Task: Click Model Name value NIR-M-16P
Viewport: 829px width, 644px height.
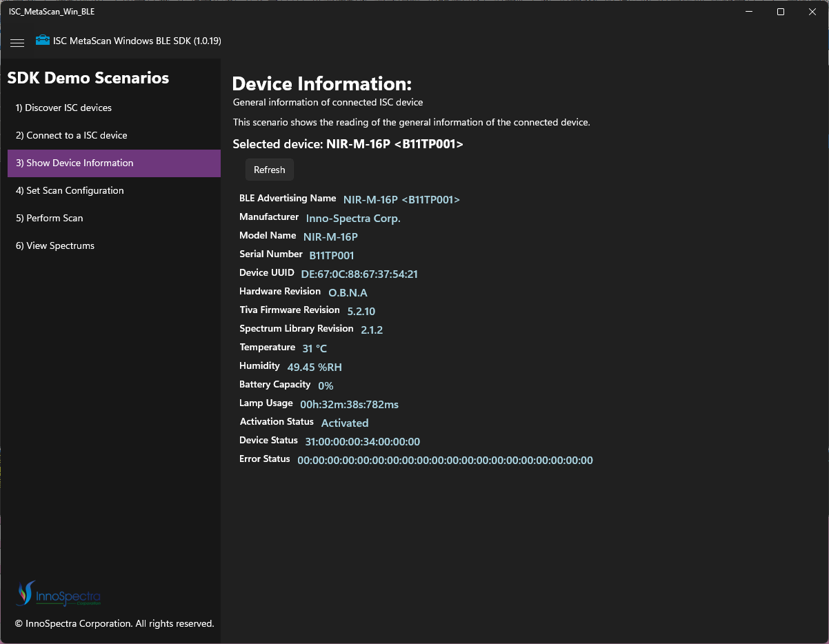Action: click(x=330, y=237)
